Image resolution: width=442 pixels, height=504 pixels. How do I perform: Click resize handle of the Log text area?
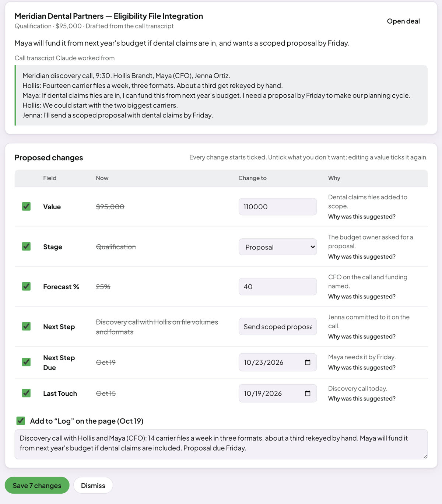point(425,456)
